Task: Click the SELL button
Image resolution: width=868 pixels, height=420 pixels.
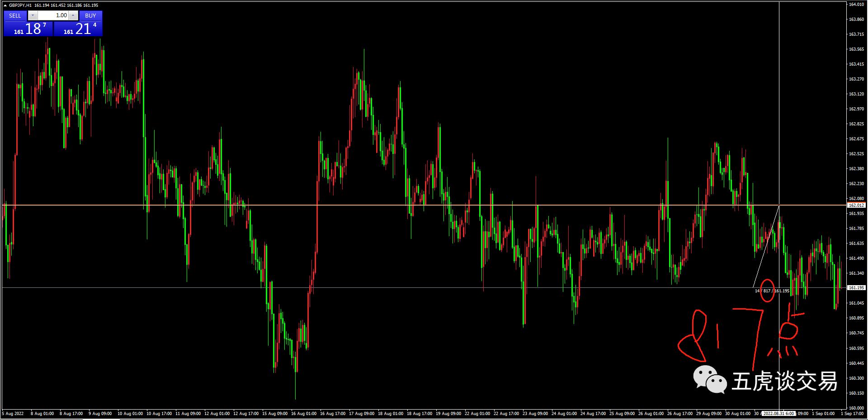Action: pos(15,15)
